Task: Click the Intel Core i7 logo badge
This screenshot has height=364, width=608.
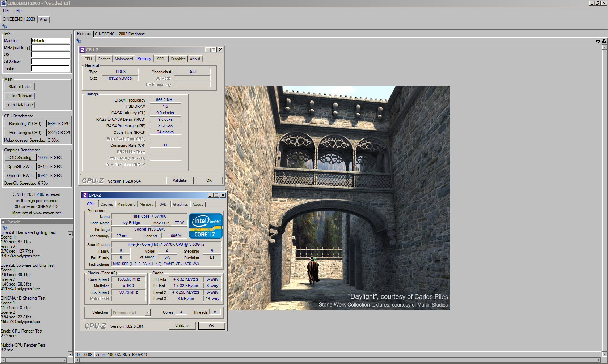Action: tap(206, 226)
